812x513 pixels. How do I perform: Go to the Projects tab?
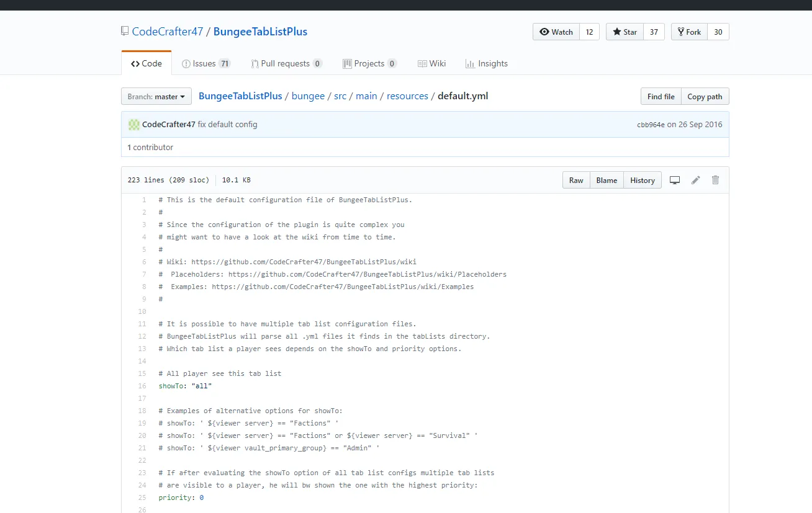click(x=369, y=63)
